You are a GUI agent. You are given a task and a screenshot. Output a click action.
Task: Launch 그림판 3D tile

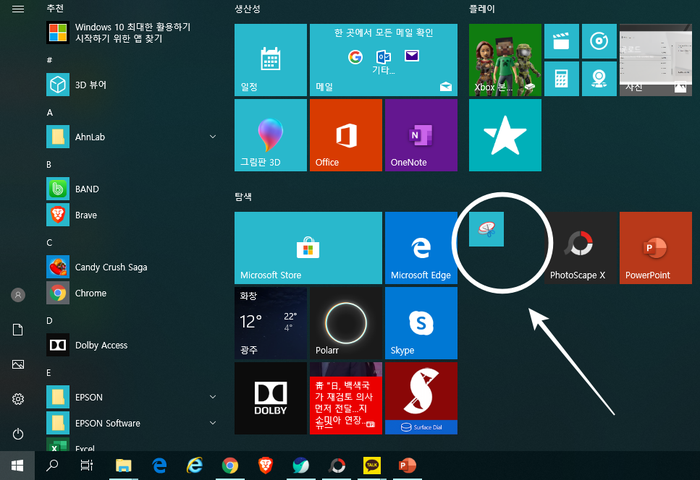tap(271, 135)
